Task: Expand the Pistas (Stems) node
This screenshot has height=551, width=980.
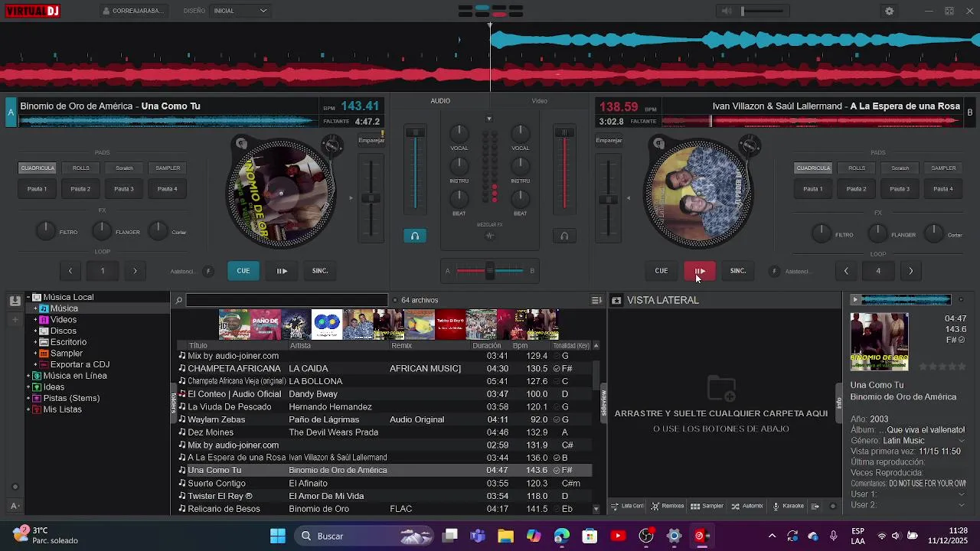Action: click(28, 398)
